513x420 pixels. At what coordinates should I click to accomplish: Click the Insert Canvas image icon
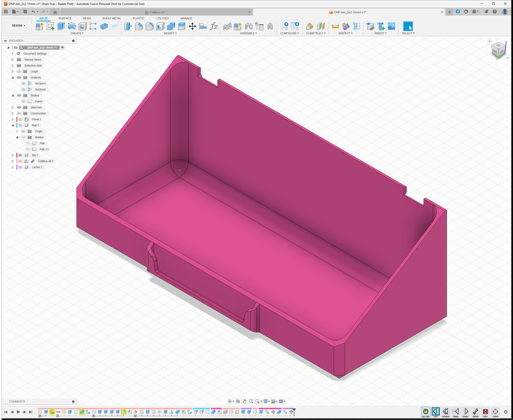(391, 26)
